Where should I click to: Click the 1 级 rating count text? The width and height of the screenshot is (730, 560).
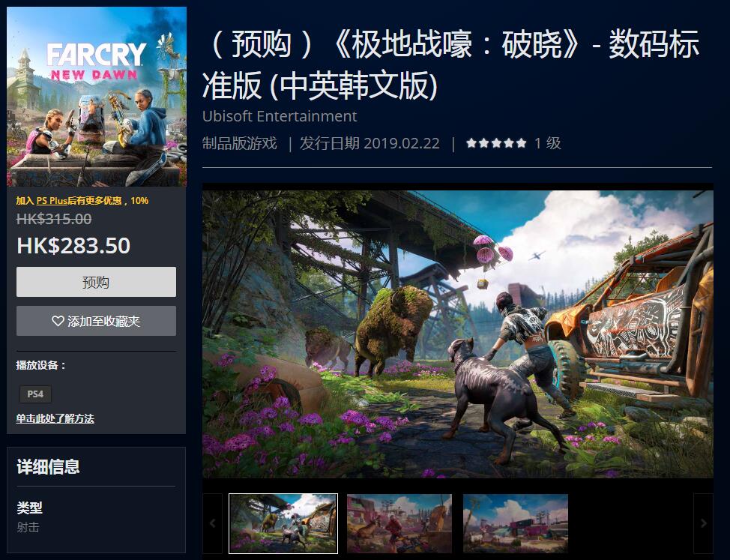[x=548, y=143]
